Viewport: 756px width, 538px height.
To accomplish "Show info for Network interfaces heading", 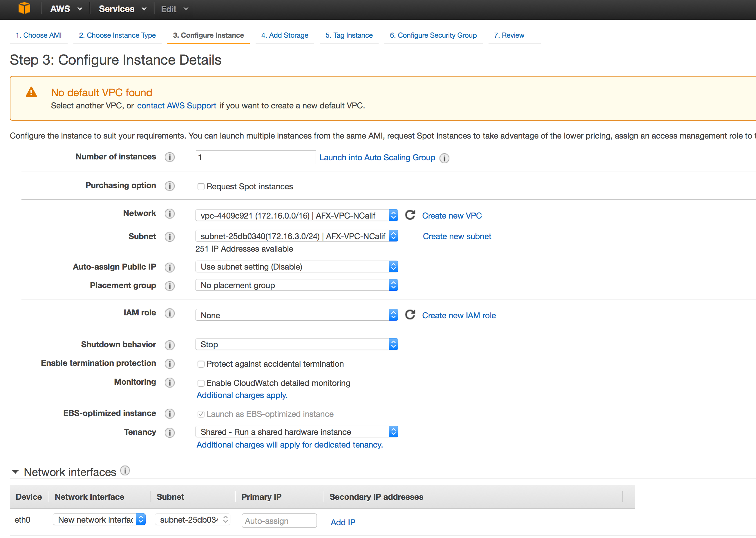I will pyautogui.click(x=125, y=470).
